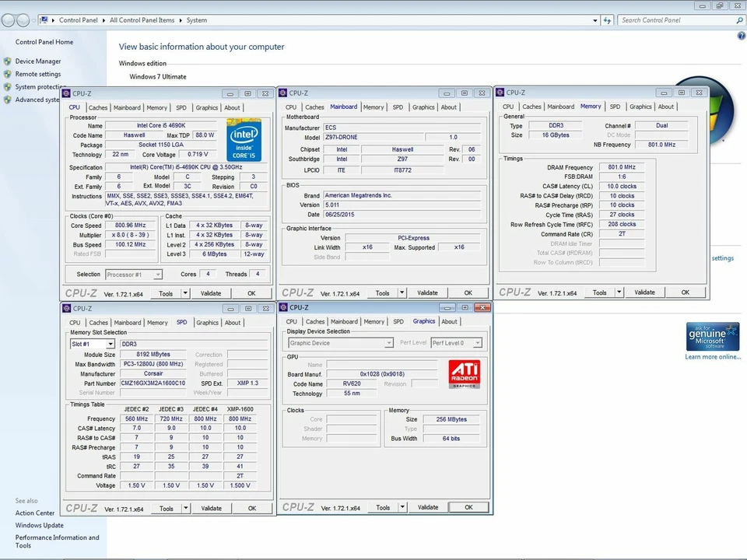Viewport: 747px width, 560px height.
Task: Select Graphics tab in the SPD window
Action: tap(207, 323)
